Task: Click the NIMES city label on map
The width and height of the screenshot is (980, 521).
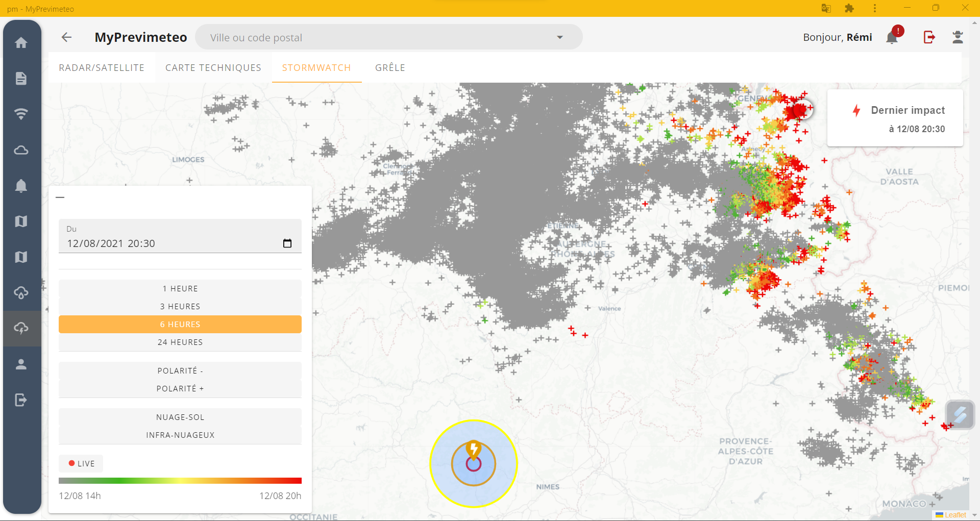Action: tap(548, 487)
